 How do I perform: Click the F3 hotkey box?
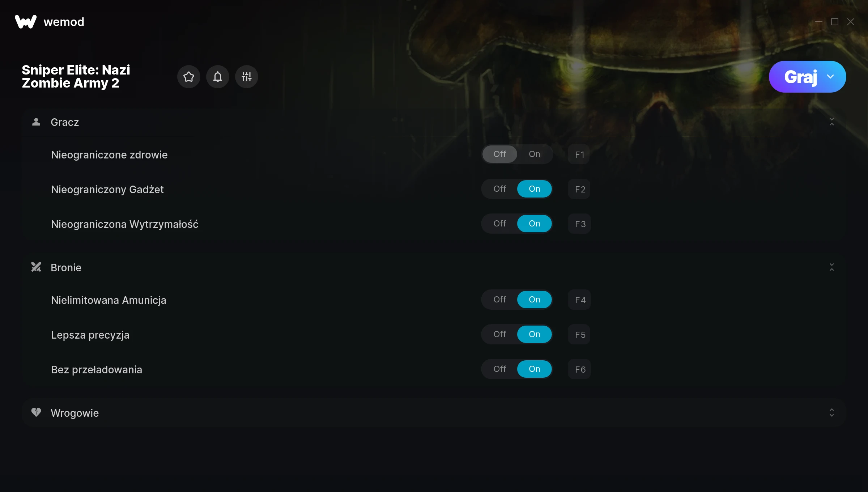[579, 224]
